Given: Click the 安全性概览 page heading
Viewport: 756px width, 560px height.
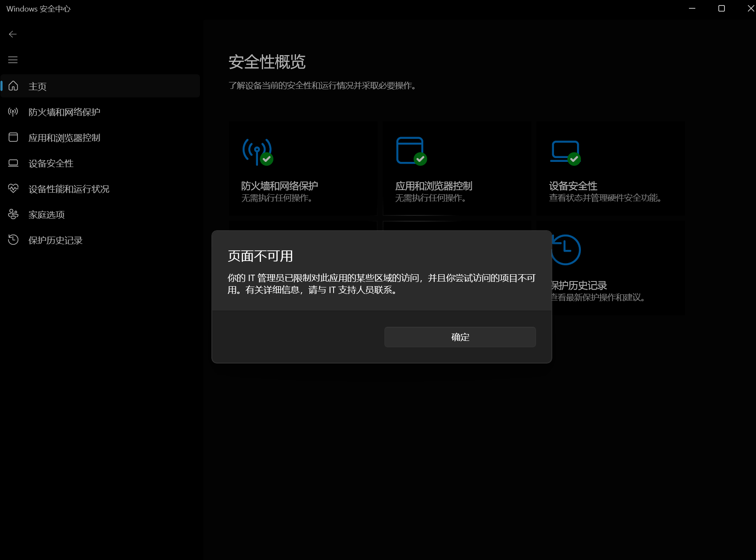Looking at the screenshot, I should (x=267, y=62).
